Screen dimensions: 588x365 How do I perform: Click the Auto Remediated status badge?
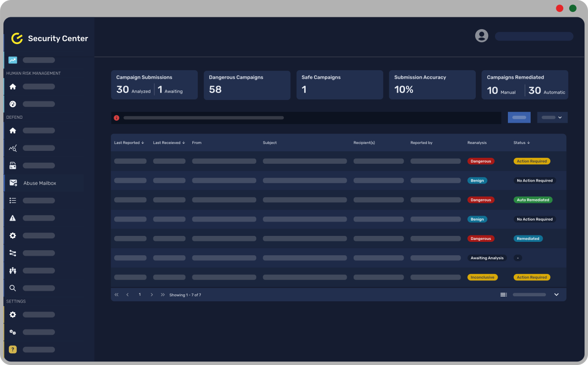[533, 200]
